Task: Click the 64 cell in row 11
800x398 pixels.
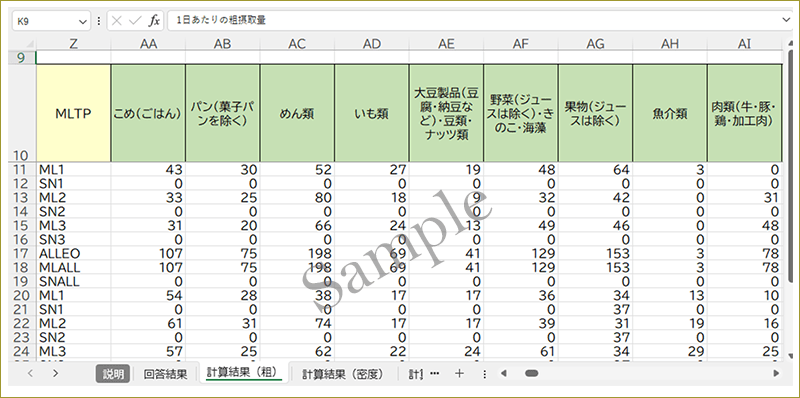Action: [x=595, y=169]
